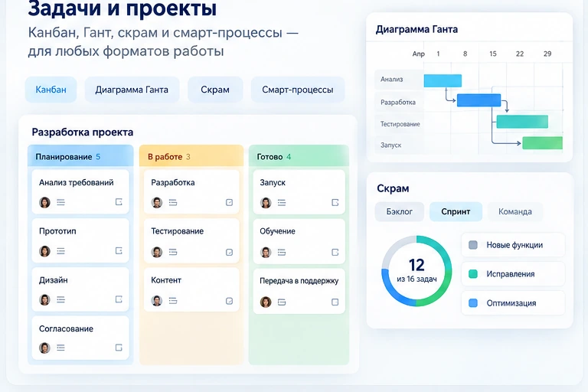The width and height of the screenshot is (588, 392).
Task: Click the Диаграмма Ганта panel title
Action: tap(416, 29)
